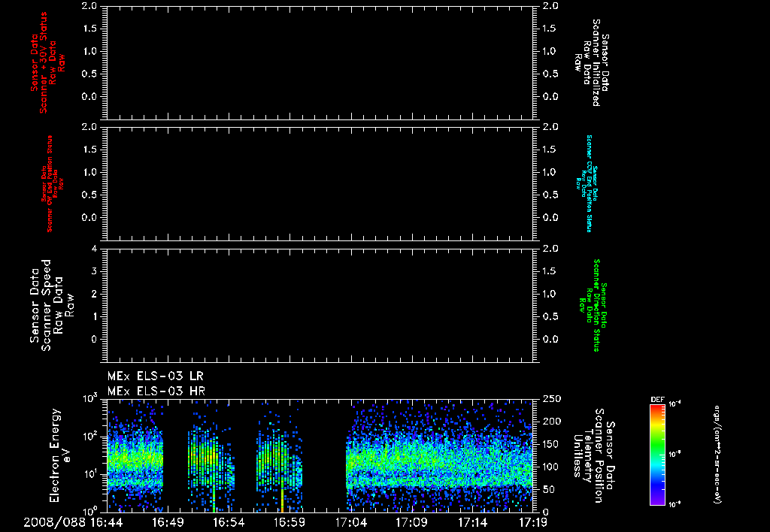Click the "MEx ELS-03 HR" title
The height and width of the screenshot is (532, 770).
156,391
